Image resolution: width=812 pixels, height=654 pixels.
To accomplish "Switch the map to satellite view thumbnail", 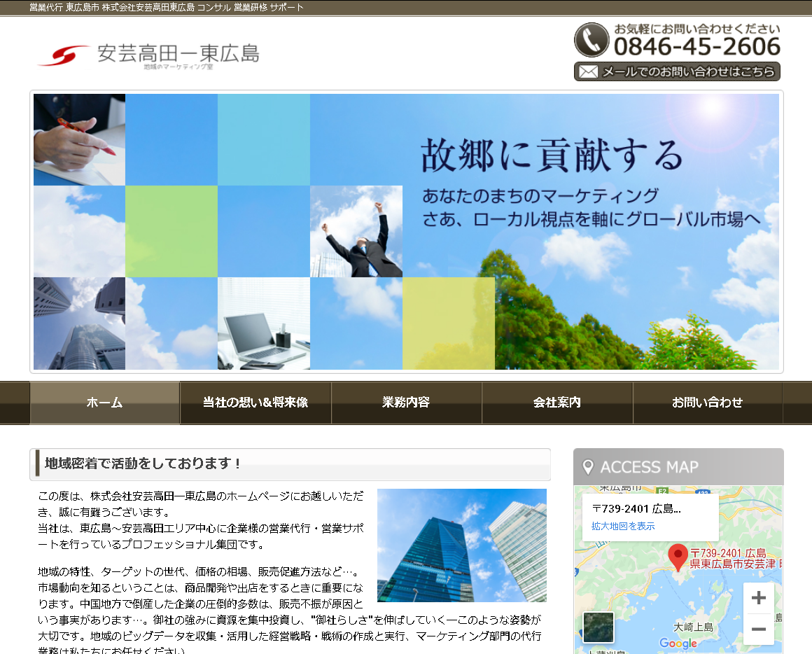I will (598, 627).
